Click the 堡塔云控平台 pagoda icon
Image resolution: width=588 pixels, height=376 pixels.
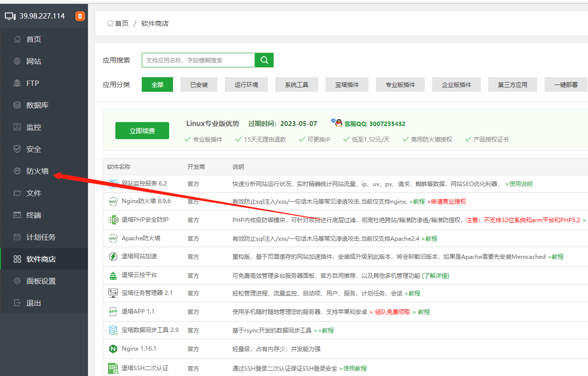(113, 275)
